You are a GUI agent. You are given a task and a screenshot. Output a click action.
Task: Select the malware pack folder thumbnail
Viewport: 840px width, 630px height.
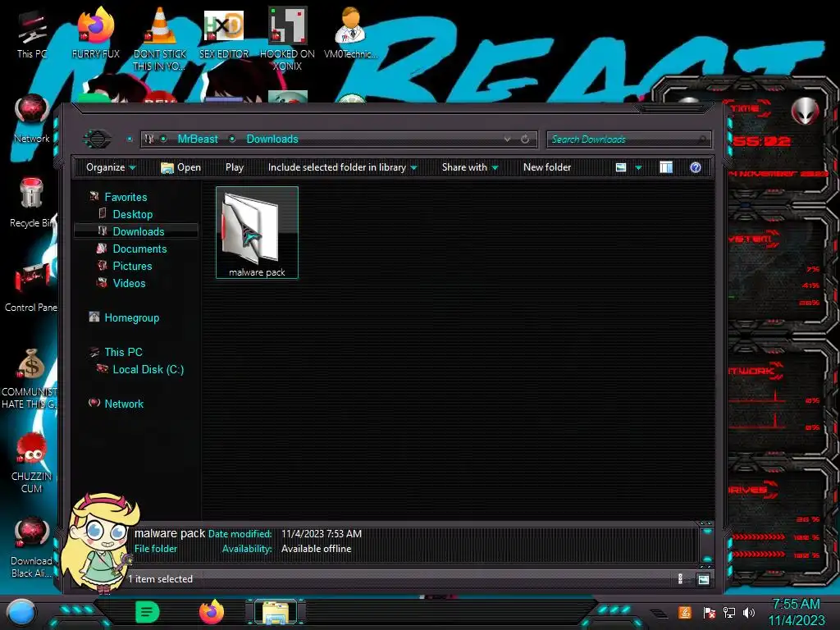pos(257,232)
